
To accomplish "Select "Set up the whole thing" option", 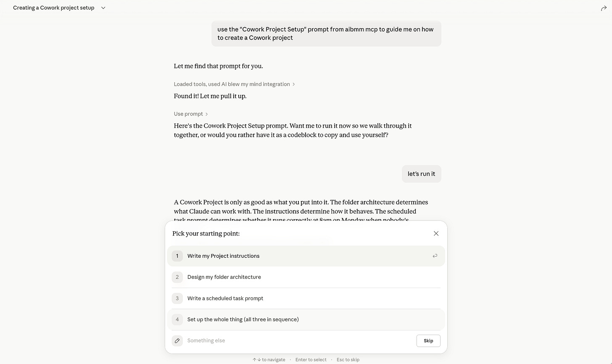I will 306,319.
